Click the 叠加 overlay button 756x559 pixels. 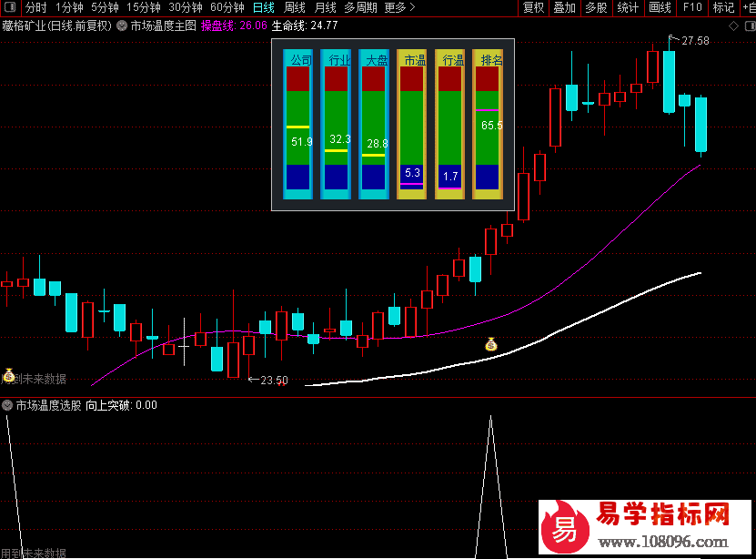(x=564, y=7)
